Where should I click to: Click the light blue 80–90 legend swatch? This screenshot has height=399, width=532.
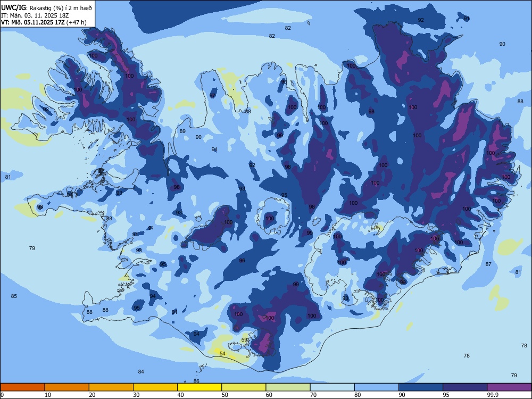376,387
